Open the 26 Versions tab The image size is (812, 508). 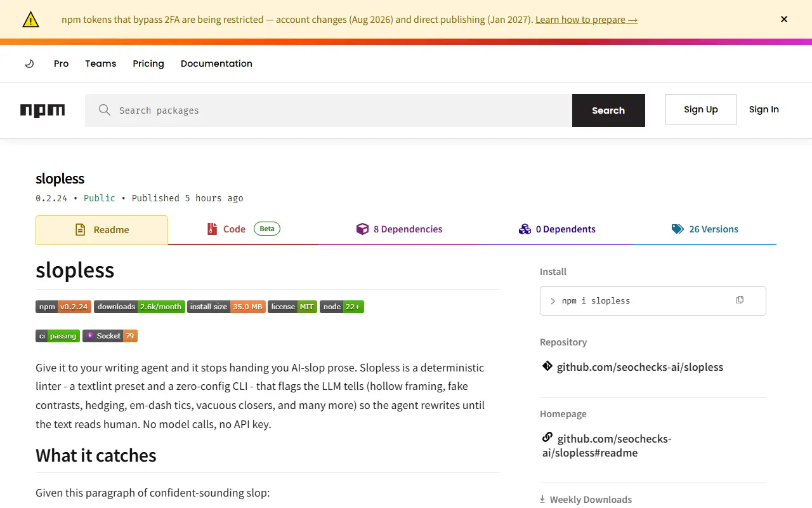tap(705, 229)
